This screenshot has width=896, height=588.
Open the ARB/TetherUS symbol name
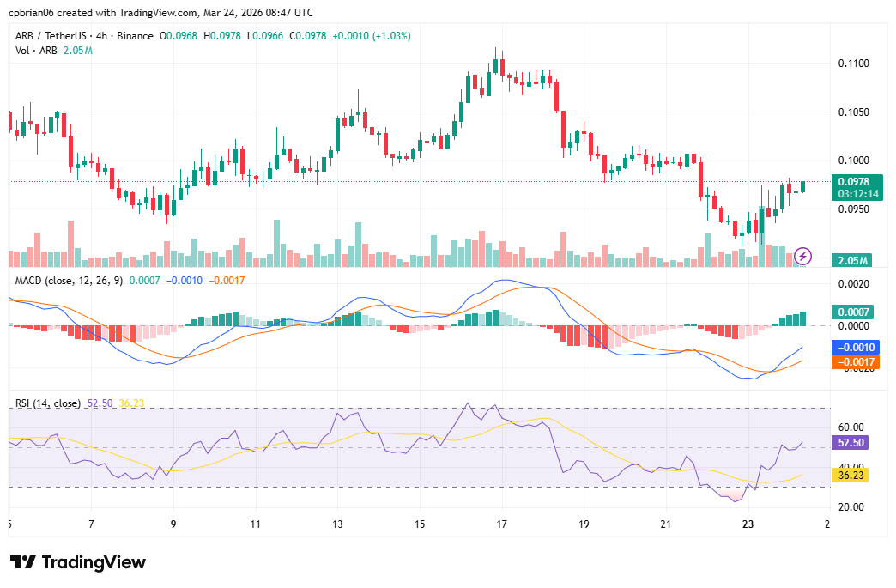(52, 37)
